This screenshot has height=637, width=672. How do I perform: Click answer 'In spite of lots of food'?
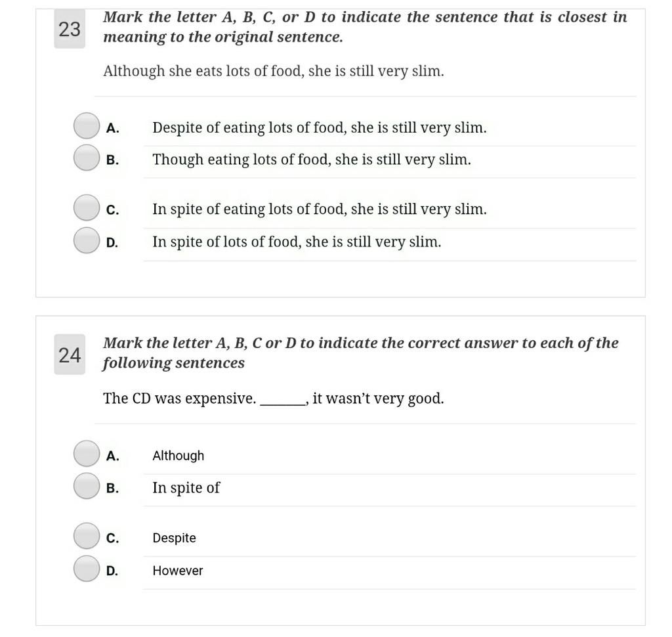coord(297,242)
